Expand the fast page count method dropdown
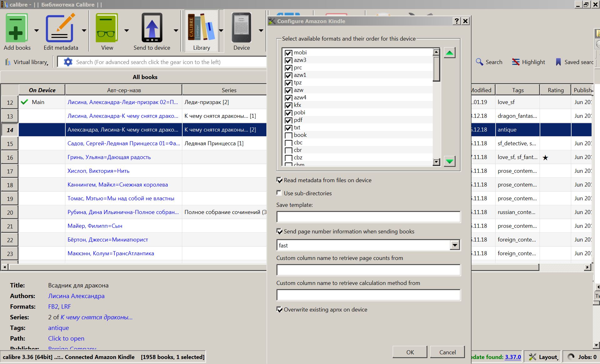The image size is (600, 364). [455, 245]
